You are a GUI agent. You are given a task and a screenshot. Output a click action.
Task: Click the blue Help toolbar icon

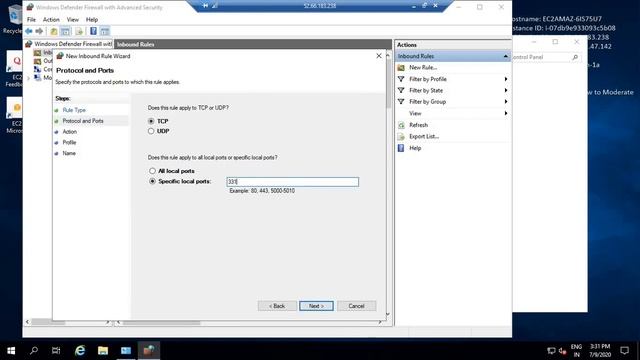93,31
